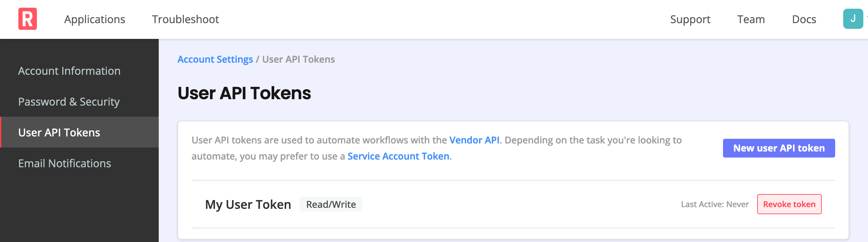Select User API Tokens in the sidebar
This screenshot has height=242, width=868.
click(59, 132)
